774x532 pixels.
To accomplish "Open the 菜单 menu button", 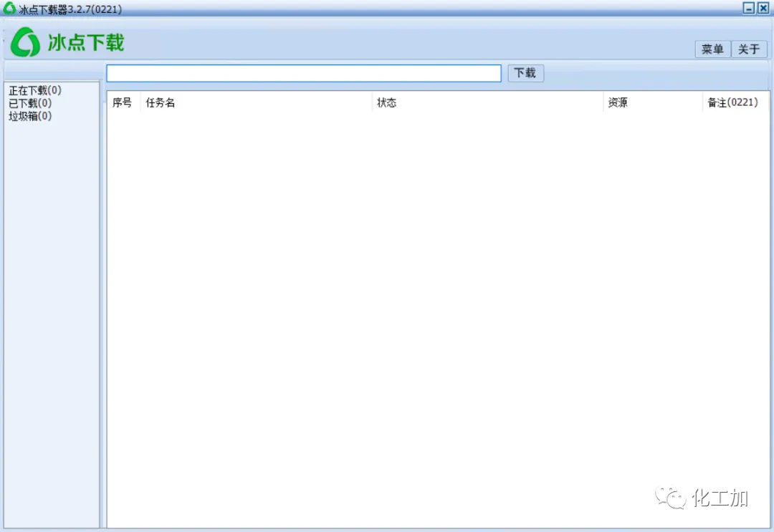I will click(x=712, y=49).
